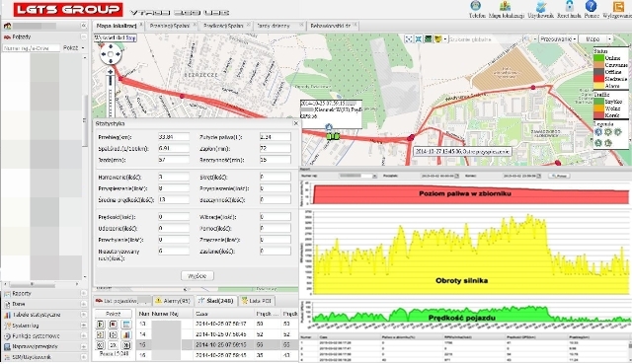Close the Statystyka dialog
This screenshot has width=632, height=364.
[295, 123]
